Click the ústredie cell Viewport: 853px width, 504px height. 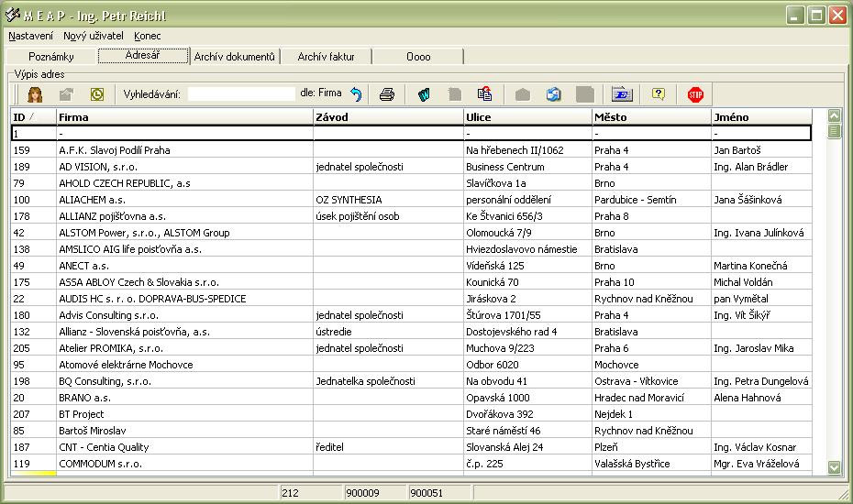point(388,332)
